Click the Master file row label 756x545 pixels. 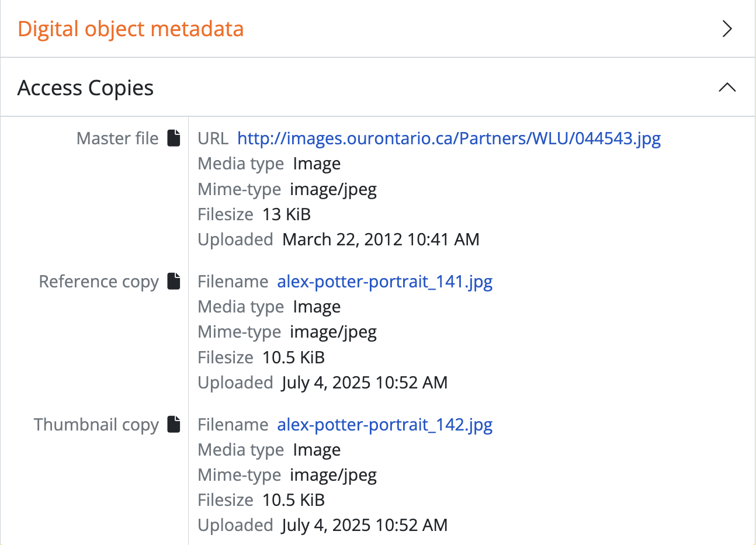point(117,138)
